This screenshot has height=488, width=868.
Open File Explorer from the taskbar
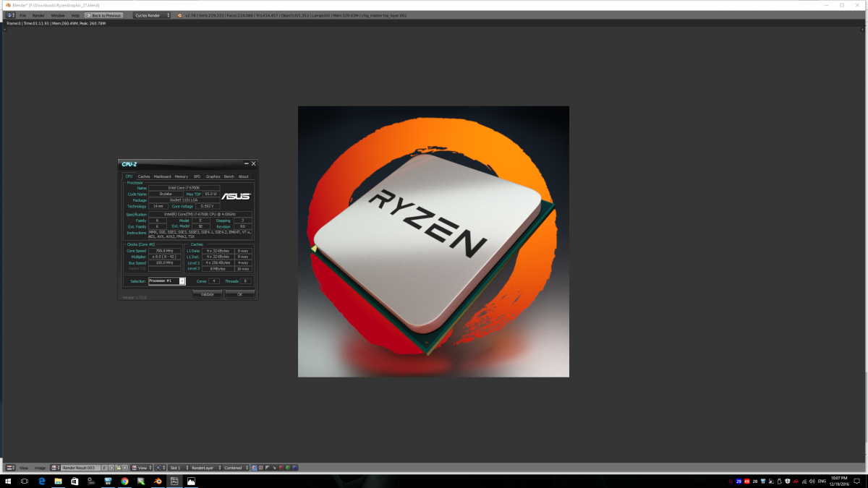click(58, 481)
